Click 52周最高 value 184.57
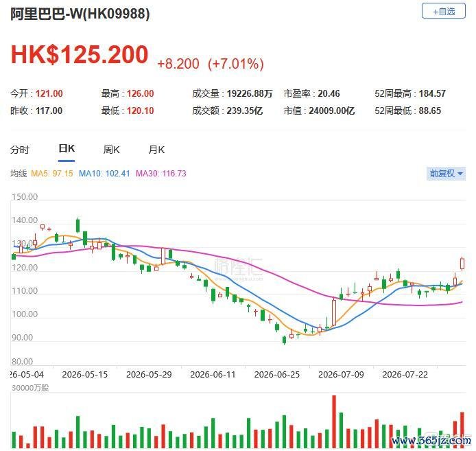 432,93
